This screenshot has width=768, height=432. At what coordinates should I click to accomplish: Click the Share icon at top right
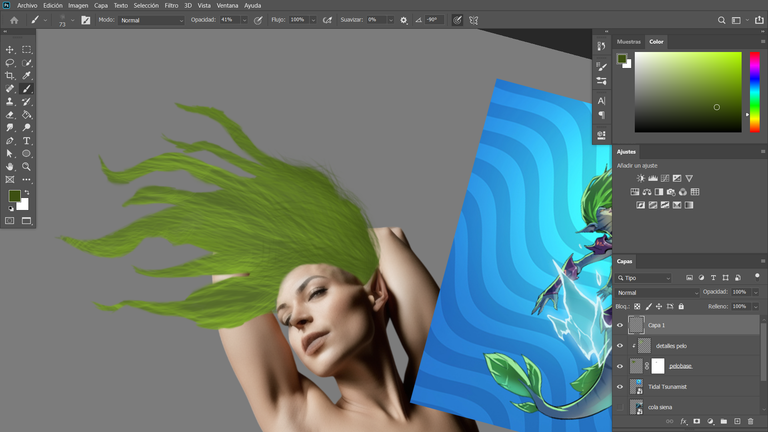[x=759, y=20]
